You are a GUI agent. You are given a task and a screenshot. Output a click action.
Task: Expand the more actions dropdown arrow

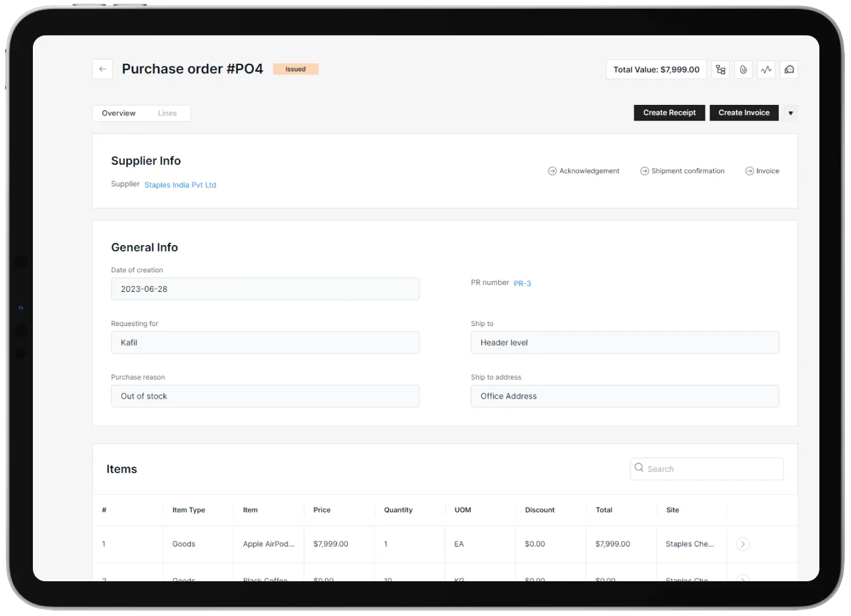point(790,113)
